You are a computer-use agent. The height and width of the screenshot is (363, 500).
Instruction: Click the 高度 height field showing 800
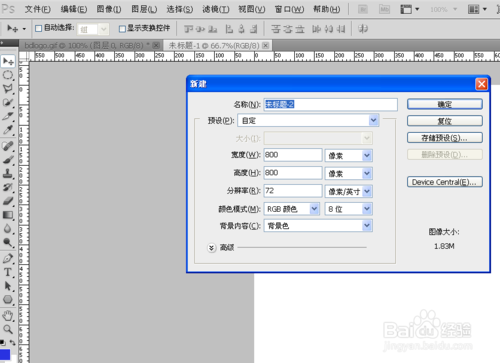click(x=293, y=173)
